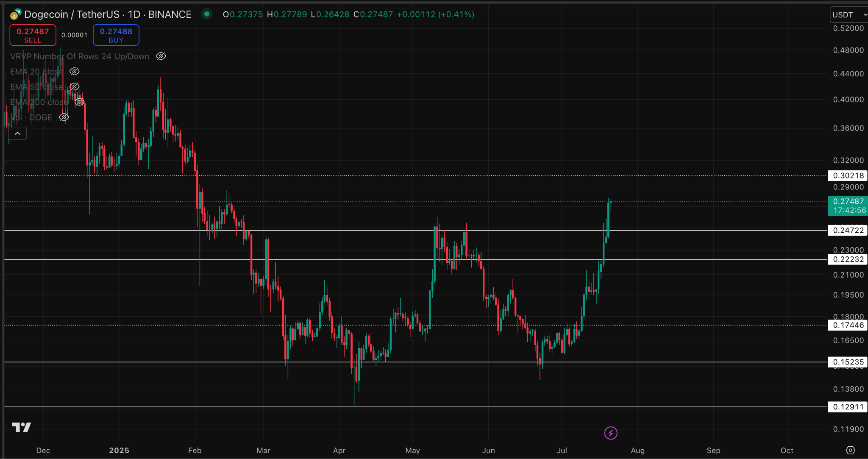Click the high price H0.27789 value
868x459 pixels.
[287, 14]
